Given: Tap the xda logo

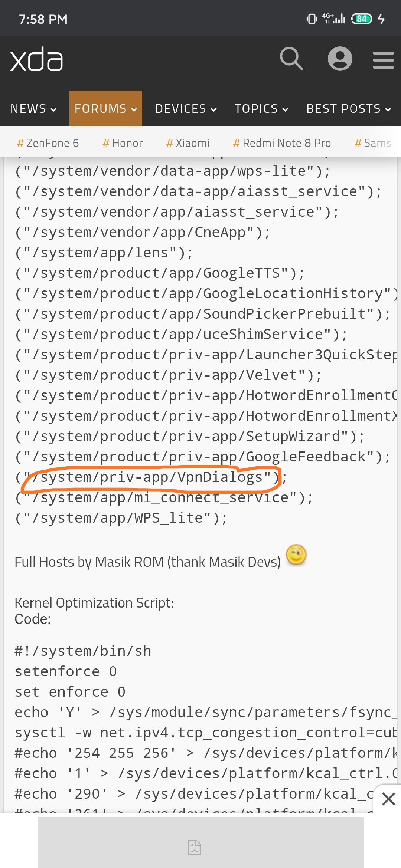Looking at the screenshot, I should click(36, 59).
